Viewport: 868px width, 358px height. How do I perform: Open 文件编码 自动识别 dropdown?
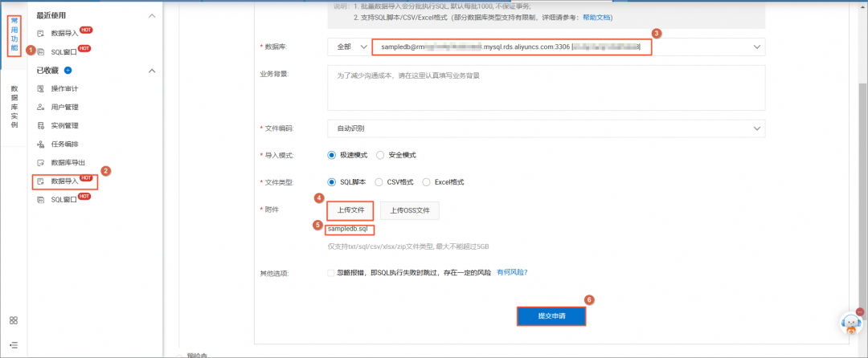546,128
